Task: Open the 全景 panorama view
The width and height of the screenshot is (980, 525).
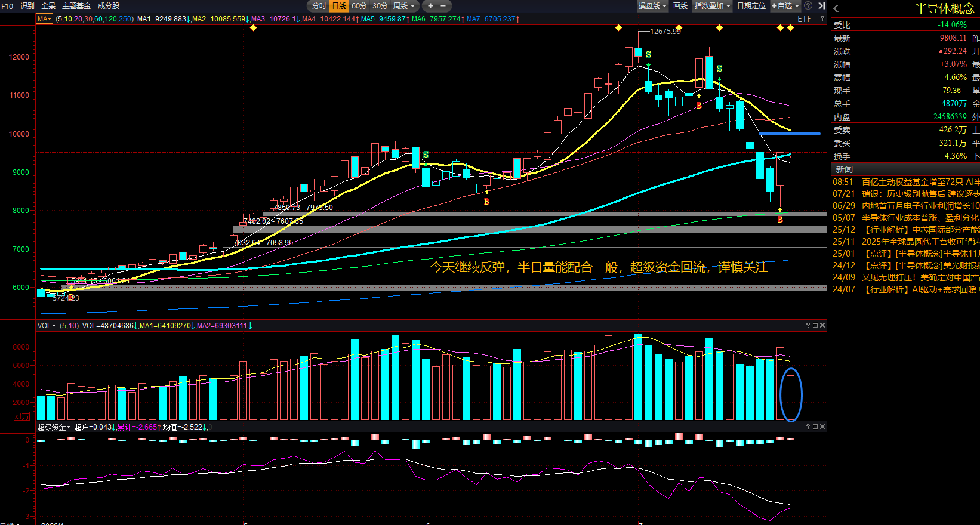Action: click(x=48, y=6)
